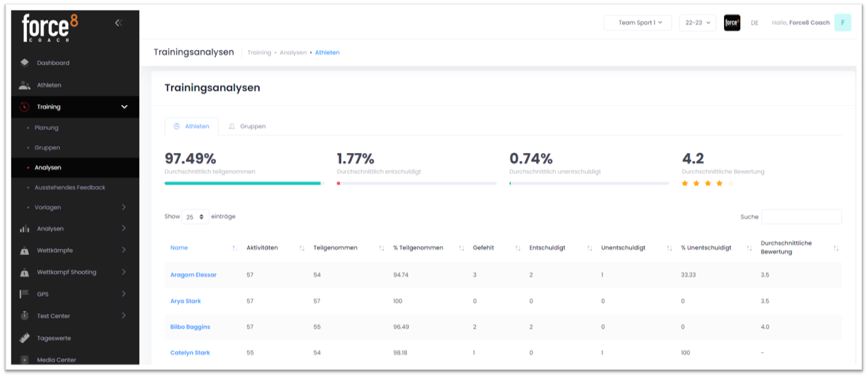This screenshot has width=868, height=377.
Task: Open Test Center stopwatch icon
Action: pyautogui.click(x=24, y=316)
